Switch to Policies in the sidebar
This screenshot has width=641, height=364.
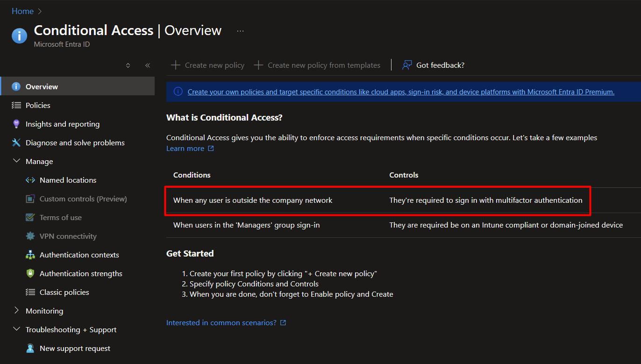coord(37,105)
